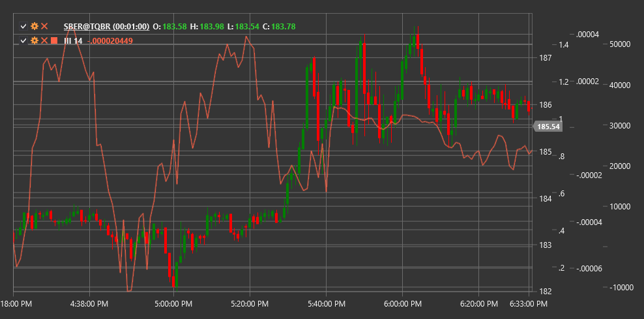Viewport: 644px width, 319px height.
Task: Click III 14 orange color swatch
Action: pyautogui.click(x=54, y=40)
